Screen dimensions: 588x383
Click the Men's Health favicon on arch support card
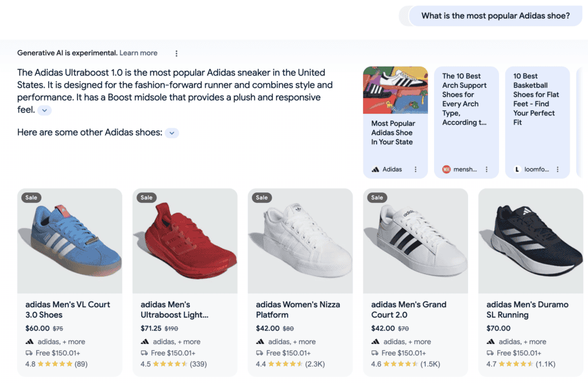(x=447, y=169)
